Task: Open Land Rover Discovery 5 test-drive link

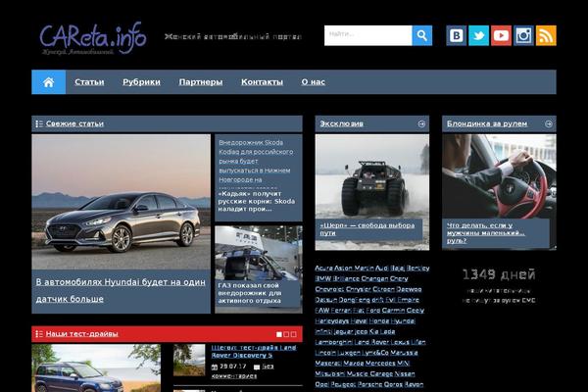Action: [254, 352]
